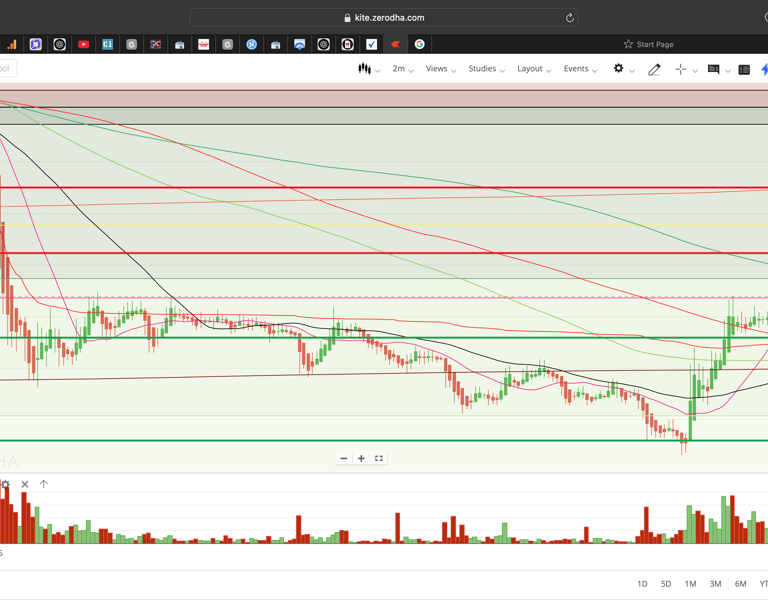Click the chart settings gear icon
768x600 pixels.
pos(619,69)
